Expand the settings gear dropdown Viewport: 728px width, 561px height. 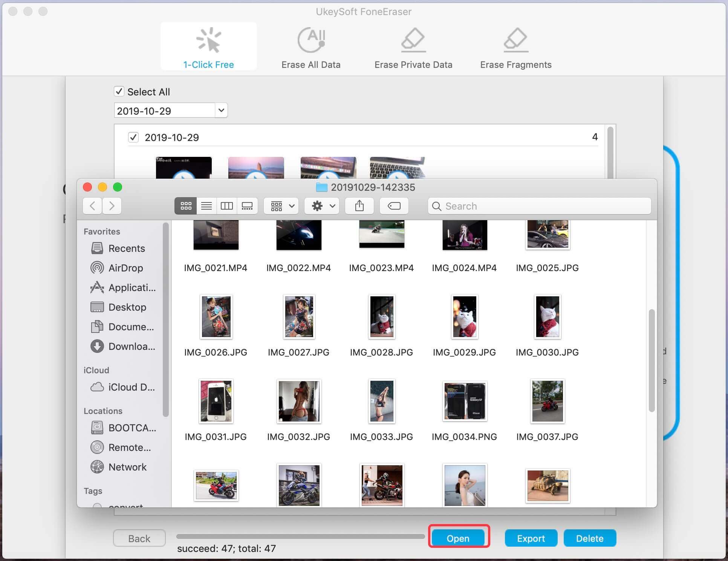pyautogui.click(x=323, y=205)
